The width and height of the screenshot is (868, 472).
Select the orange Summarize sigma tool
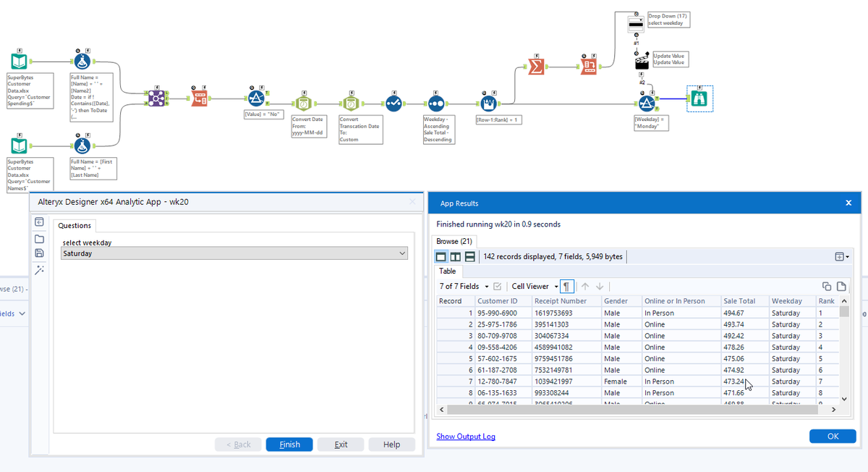pos(536,67)
